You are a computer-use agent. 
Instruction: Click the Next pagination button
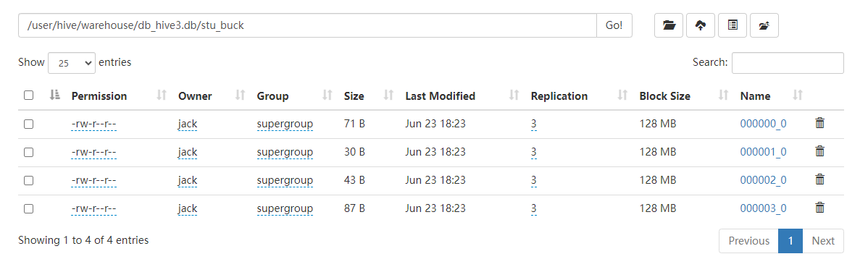tap(823, 241)
